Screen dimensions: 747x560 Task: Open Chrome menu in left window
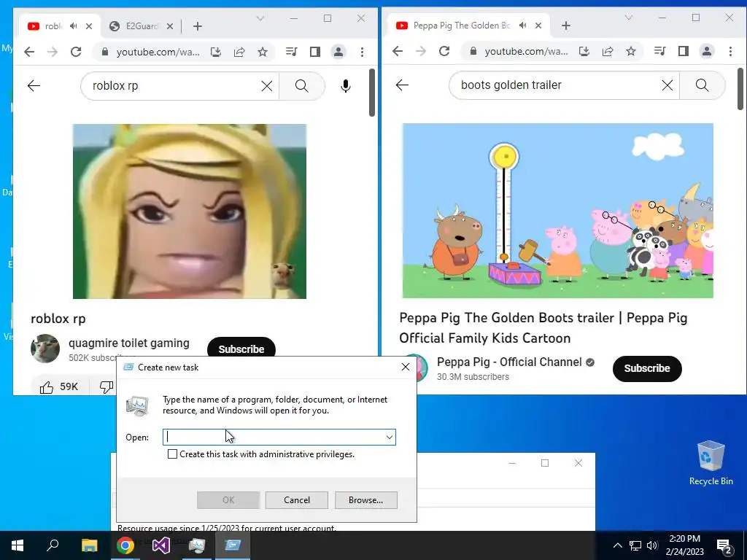tap(362, 52)
